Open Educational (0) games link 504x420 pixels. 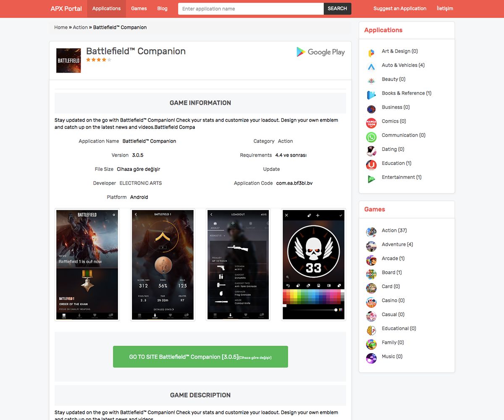click(x=399, y=328)
